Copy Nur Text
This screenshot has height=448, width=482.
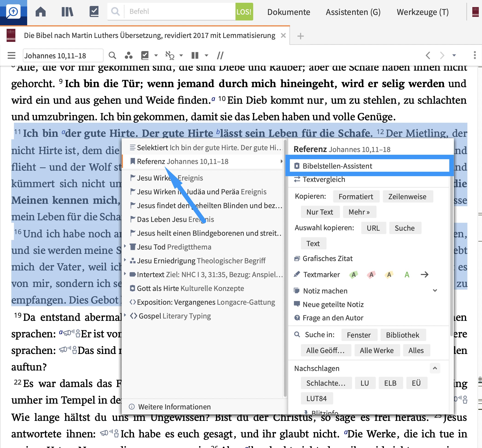click(x=320, y=212)
